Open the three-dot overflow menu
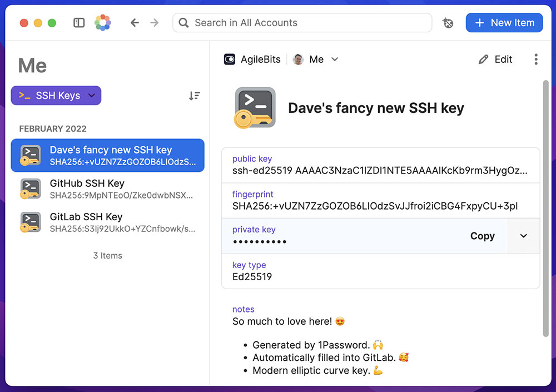The width and height of the screenshot is (556, 392). [x=536, y=59]
